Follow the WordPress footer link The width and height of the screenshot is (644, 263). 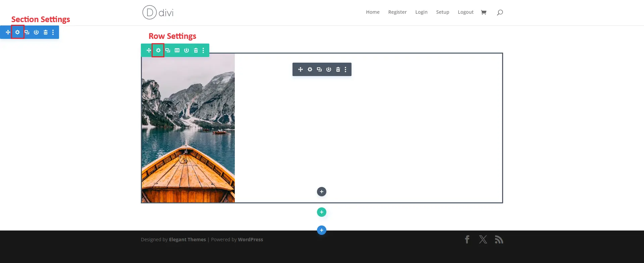click(x=251, y=240)
